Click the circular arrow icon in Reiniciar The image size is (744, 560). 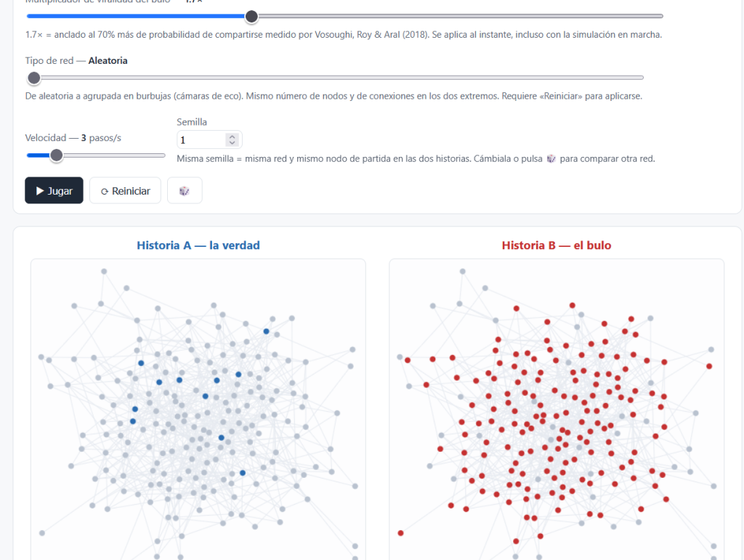[105, 191]
